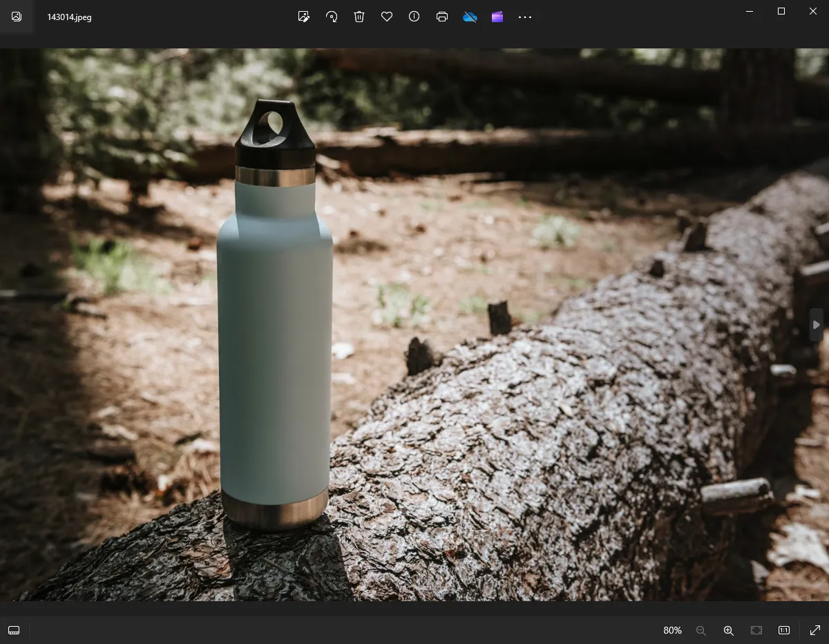
Task: Show the photo at actual size 1:1
Action: (784, 630)
